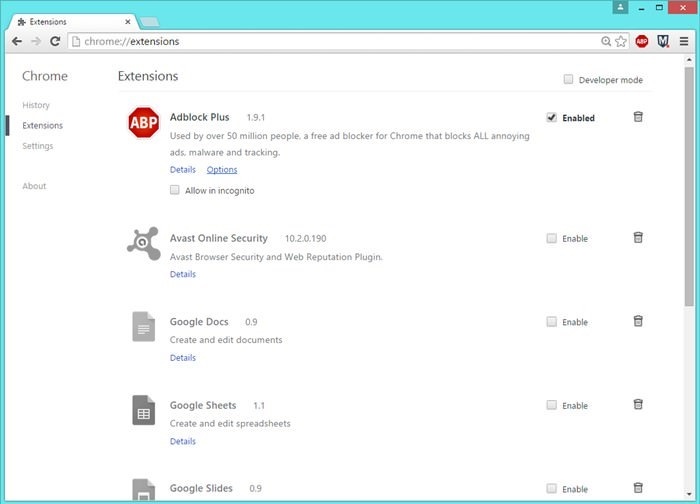Select About in the left sidebar
The width and height of the screenshot is (700, 504).
click(x=34, y=186)
